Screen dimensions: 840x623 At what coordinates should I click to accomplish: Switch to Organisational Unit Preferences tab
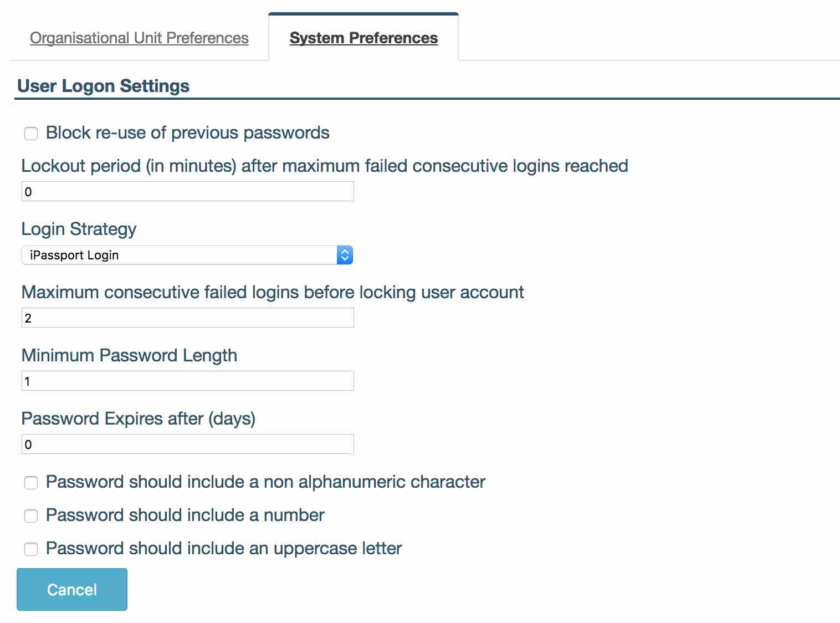139,38
